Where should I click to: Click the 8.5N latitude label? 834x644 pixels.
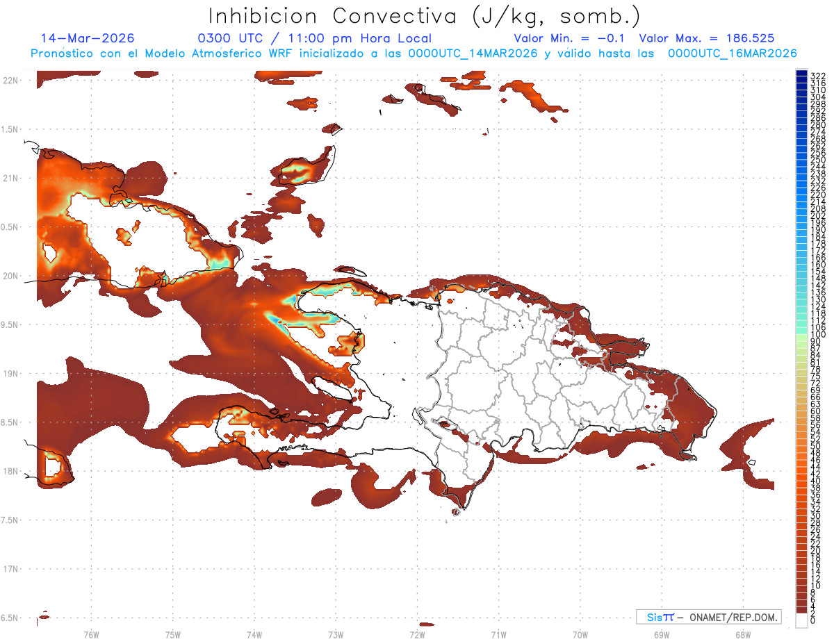coord(10,422)
